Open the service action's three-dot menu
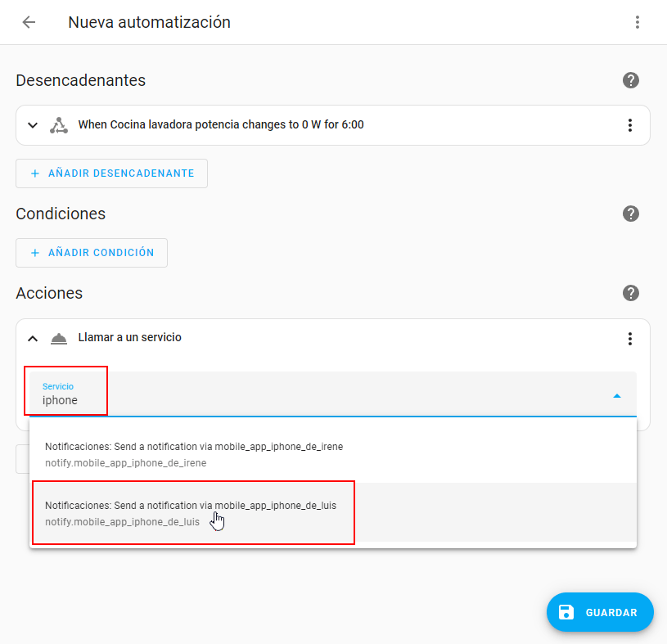The image size is (667, 644). [630, 339]
